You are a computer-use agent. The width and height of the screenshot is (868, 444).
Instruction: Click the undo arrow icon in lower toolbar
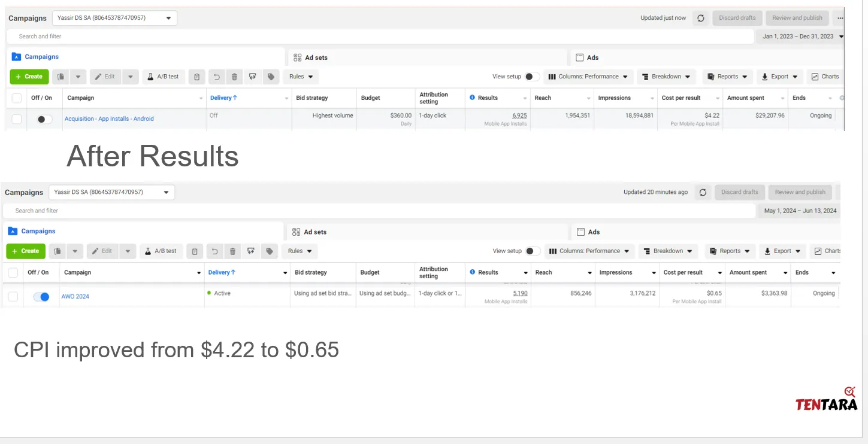point(214,251)
